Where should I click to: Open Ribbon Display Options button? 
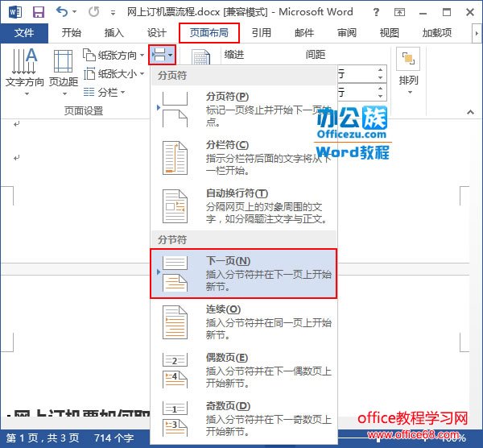click(x=399, y=12)
